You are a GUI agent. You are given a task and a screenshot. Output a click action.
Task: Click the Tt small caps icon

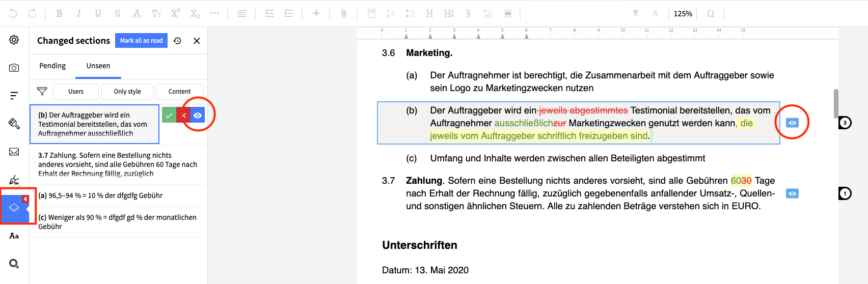pos(156,13)
